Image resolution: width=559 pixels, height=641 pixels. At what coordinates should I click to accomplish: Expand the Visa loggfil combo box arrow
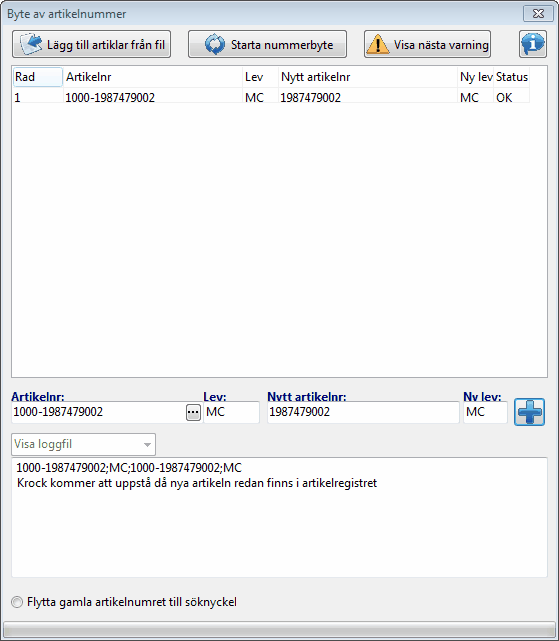(x=147, y=445)
